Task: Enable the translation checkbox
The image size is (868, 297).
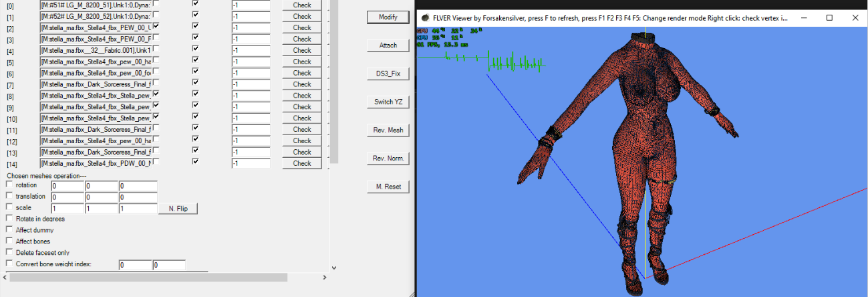Action: click(x=9, y=196)
